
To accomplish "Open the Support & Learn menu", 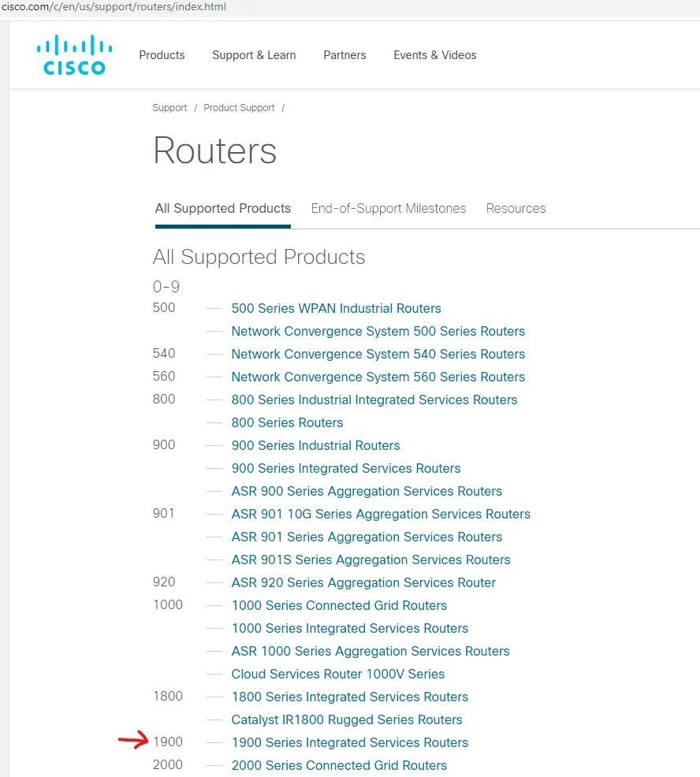I will [x=254, y=55].
